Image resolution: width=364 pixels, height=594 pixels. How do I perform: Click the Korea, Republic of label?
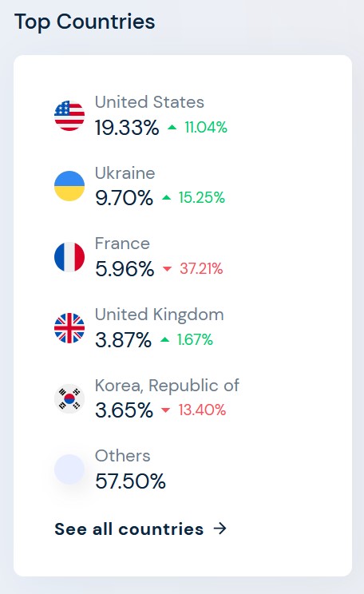[167, 386]
